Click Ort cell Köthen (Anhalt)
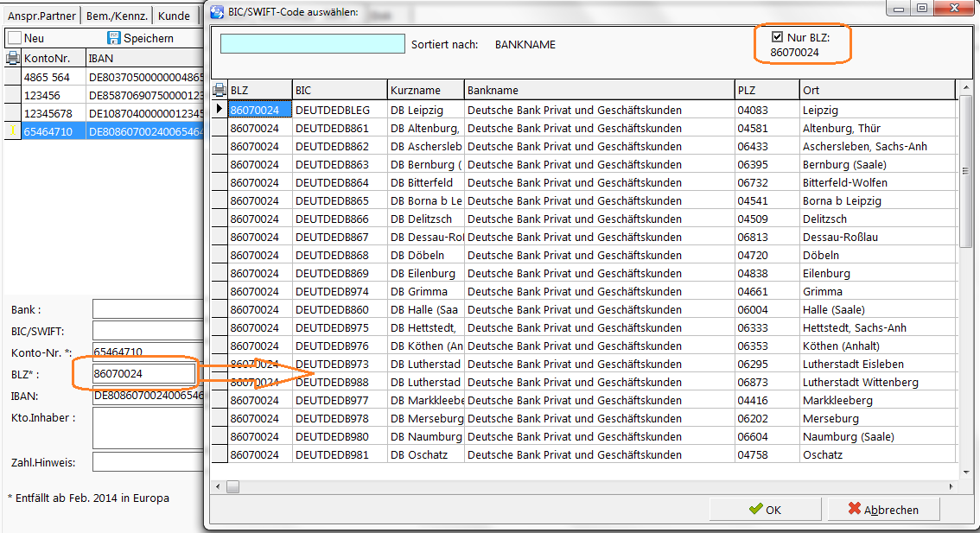Viewport: 980px width, 533px height. 878,346
